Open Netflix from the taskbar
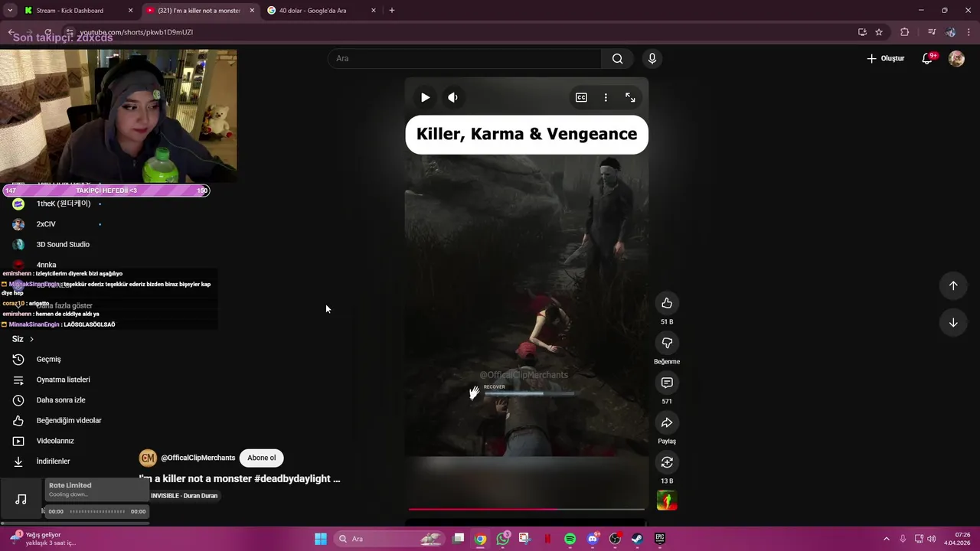Viewport: 980px width, 551px height. click(x=547, y=539)
